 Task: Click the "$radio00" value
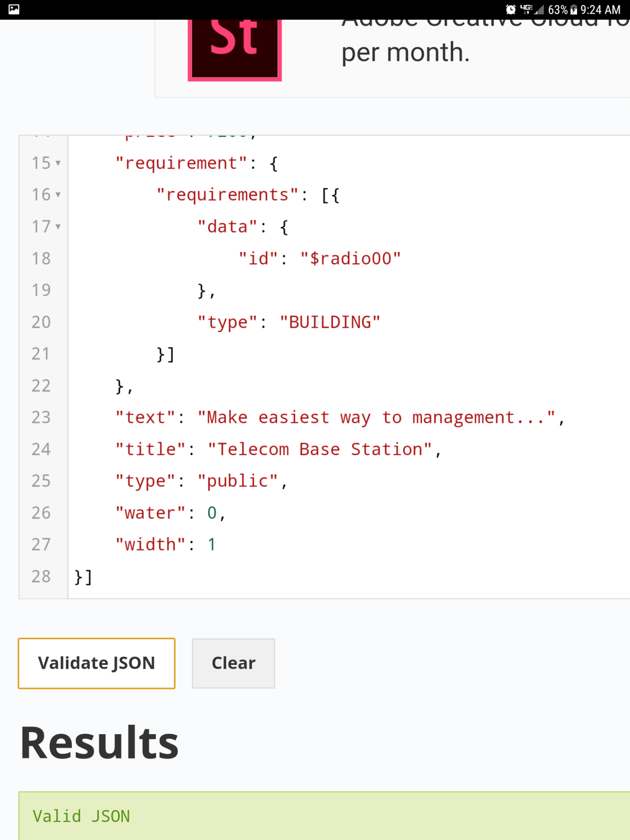350,259
